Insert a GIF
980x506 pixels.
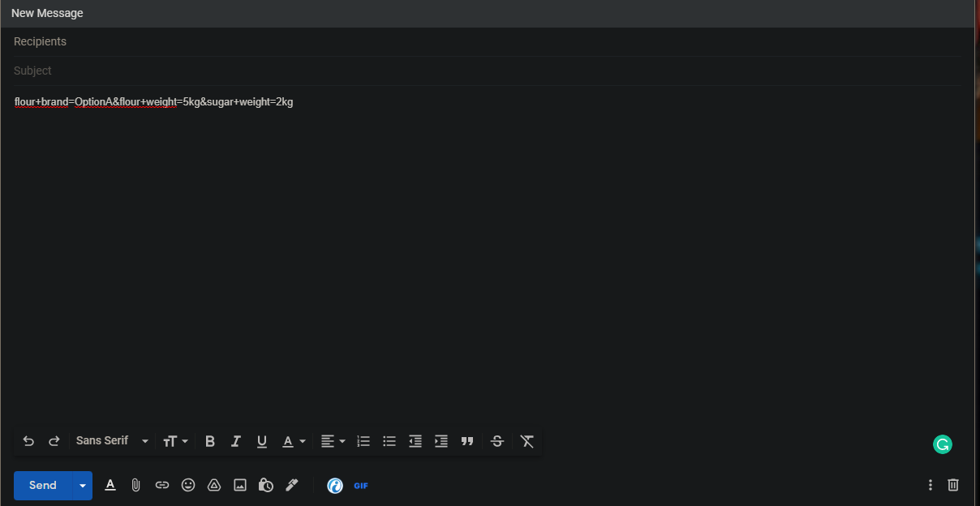tap(361, 486)
